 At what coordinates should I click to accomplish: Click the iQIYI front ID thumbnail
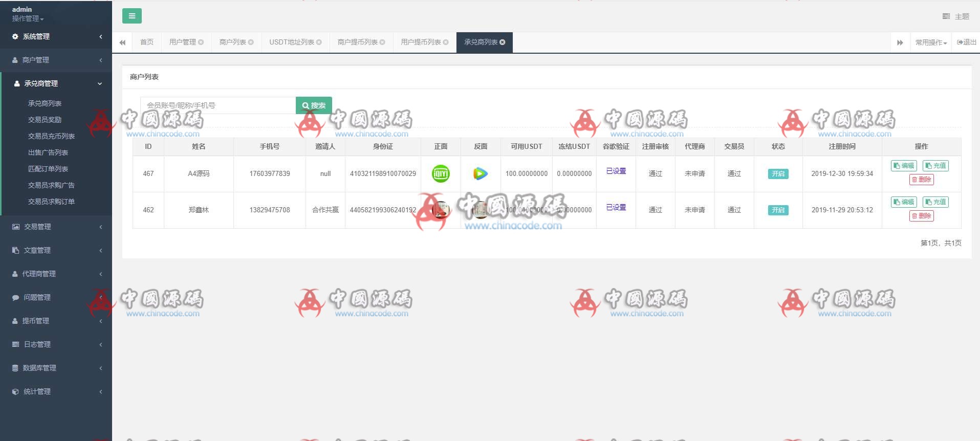pyautogui.click(x=441, y=173)
